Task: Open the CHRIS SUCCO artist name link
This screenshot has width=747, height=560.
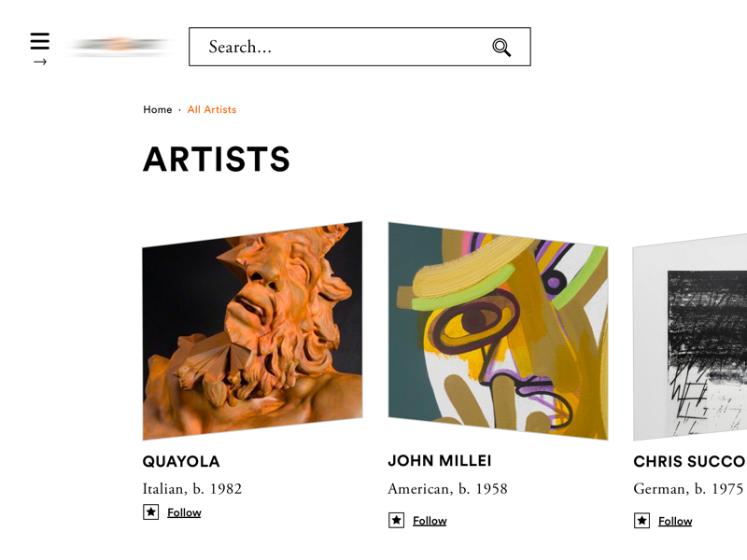Action: click(x=689, y=461)
